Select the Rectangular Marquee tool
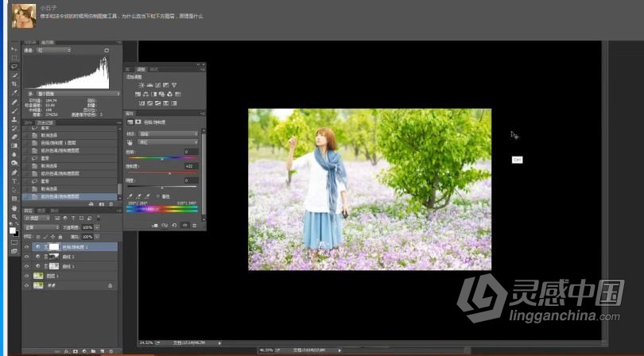Viewport: 644px width, 356px height. tap(14, 58)
